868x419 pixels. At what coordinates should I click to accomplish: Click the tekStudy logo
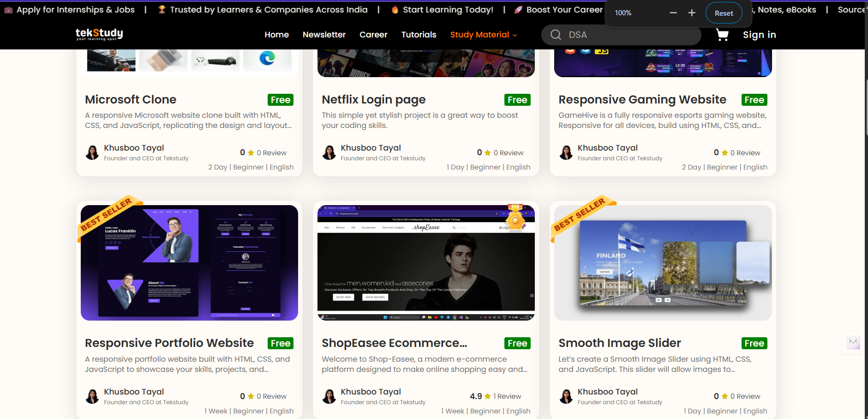click(99, 34)
